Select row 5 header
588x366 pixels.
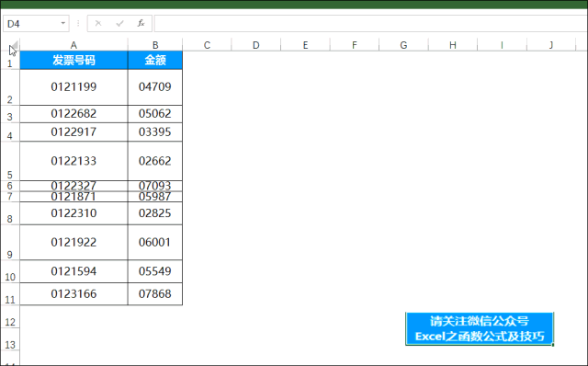(10, 161)
